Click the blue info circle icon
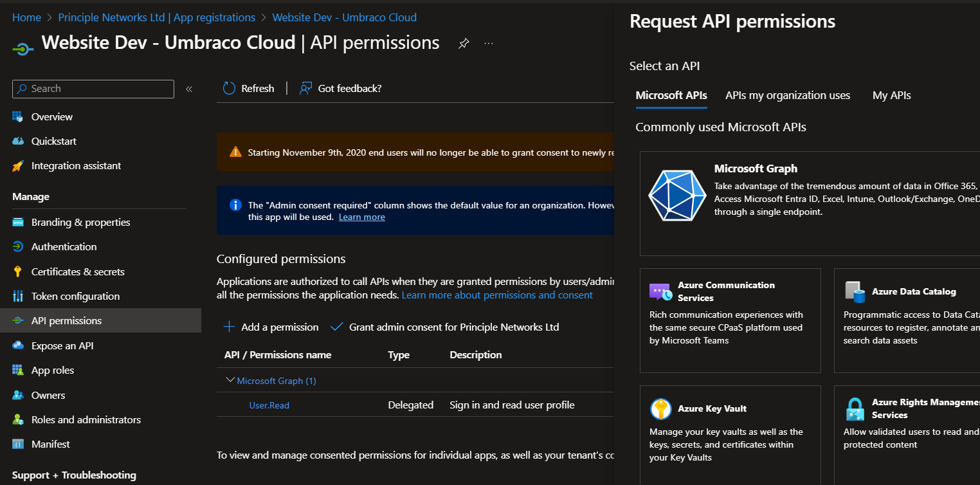This screenshot has height=485, width=980. point(235,205)
